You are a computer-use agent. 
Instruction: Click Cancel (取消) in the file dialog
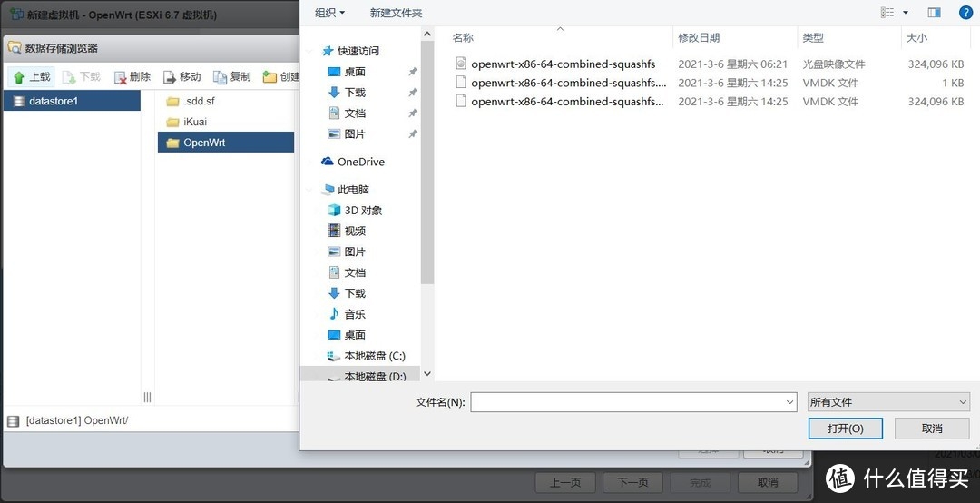pos(932,429)
